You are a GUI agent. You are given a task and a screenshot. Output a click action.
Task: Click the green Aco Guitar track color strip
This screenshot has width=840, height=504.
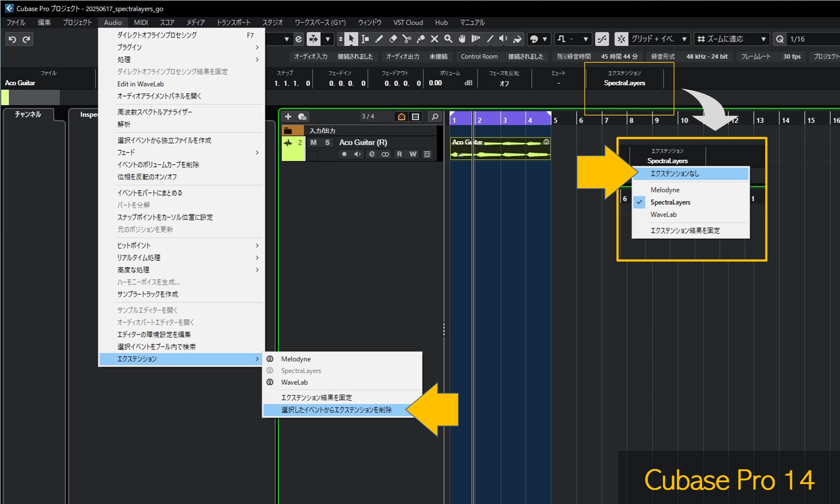click(x=293, y=149)
